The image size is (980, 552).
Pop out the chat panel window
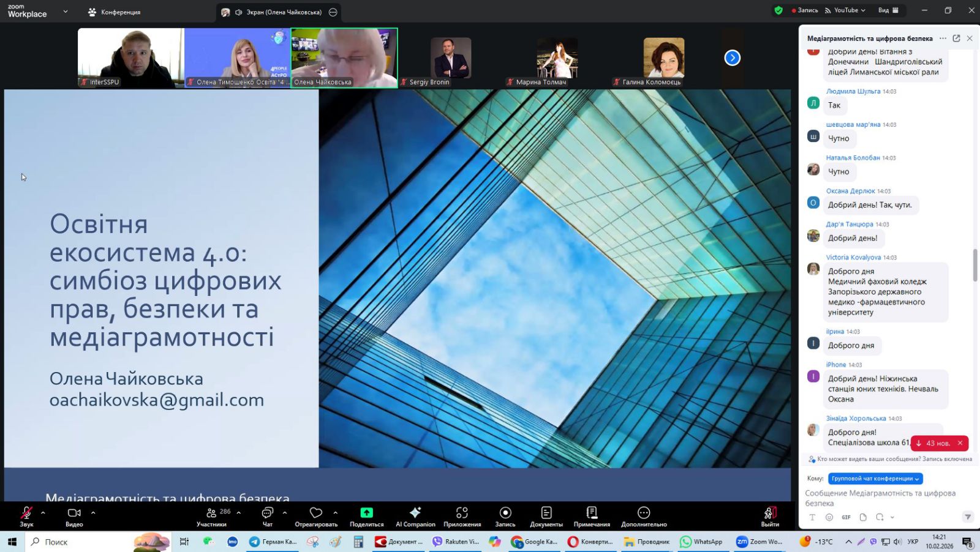[956, 38]
